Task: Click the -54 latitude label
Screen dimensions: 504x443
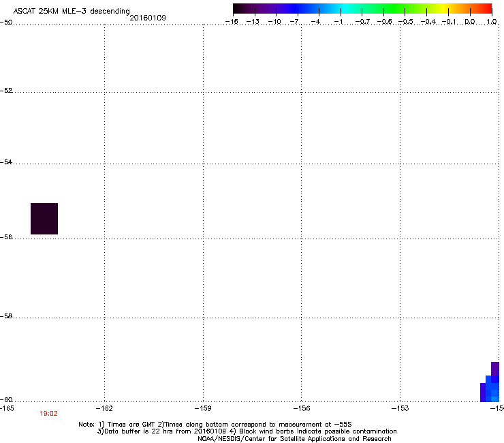Action: (x=6, y=162)
